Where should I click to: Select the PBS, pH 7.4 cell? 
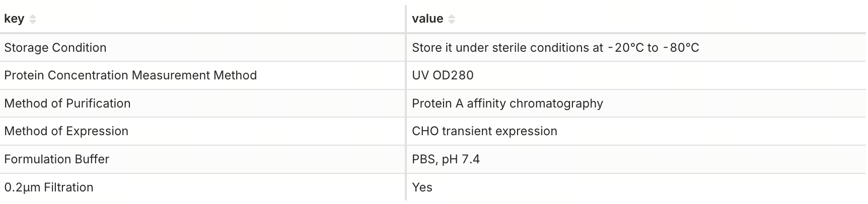click(x=446, y=159)
